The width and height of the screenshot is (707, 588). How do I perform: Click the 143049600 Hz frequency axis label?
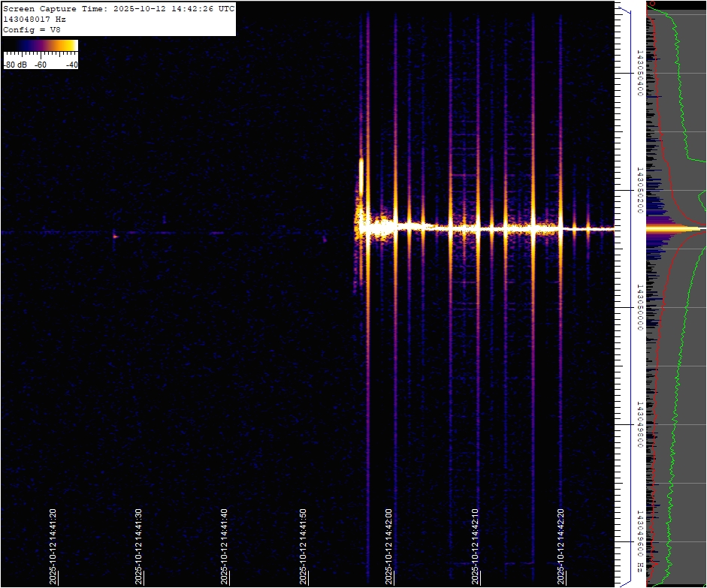point(639,539)
